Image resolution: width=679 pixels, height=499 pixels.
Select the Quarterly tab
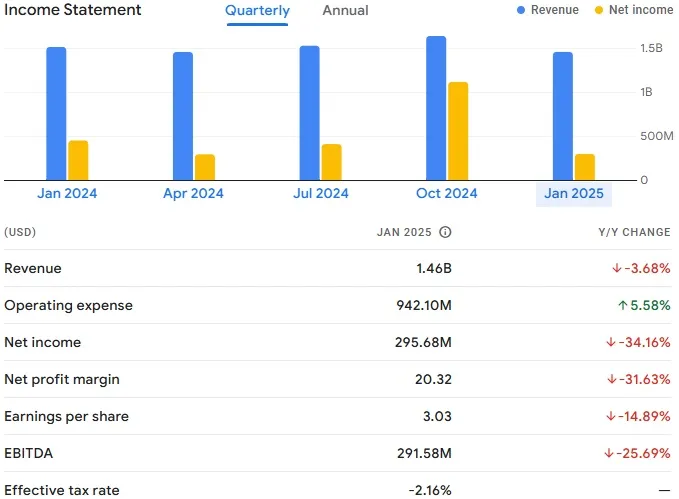tap(257, 11)
